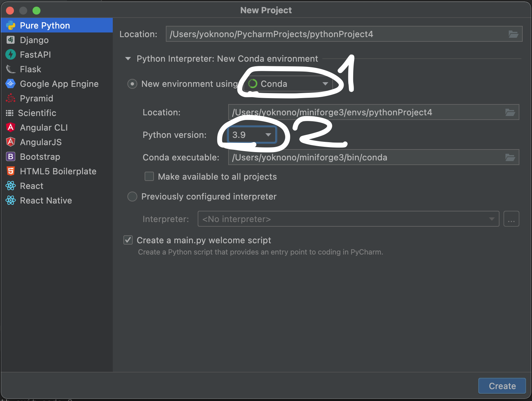The height and width of the screenshot is (401, 532).
Task: Click the Angular CLI icon
Action: coord(11,128)
